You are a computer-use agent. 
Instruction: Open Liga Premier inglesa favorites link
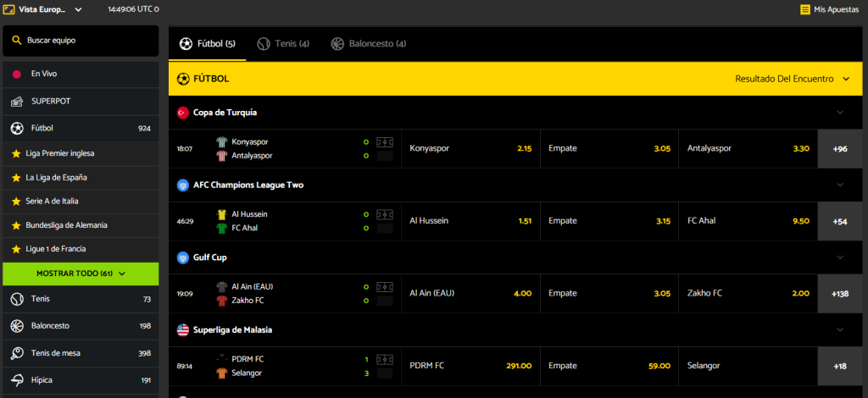pos(81,153)
